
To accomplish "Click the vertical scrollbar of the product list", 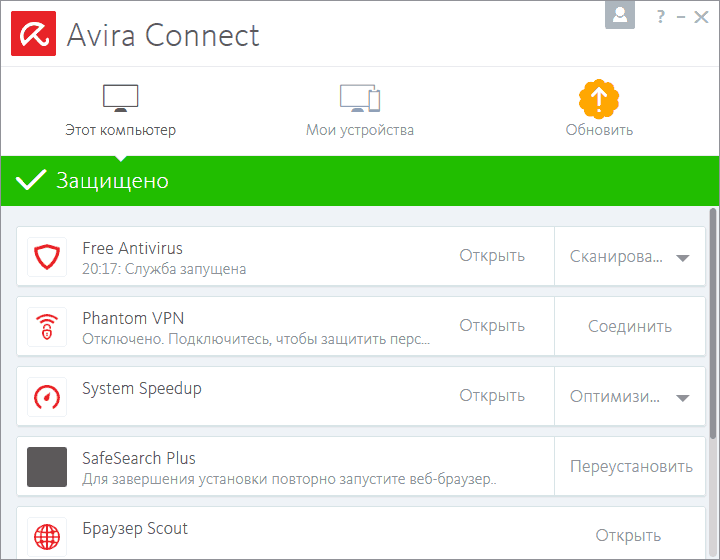I will (x=713, y=324).
